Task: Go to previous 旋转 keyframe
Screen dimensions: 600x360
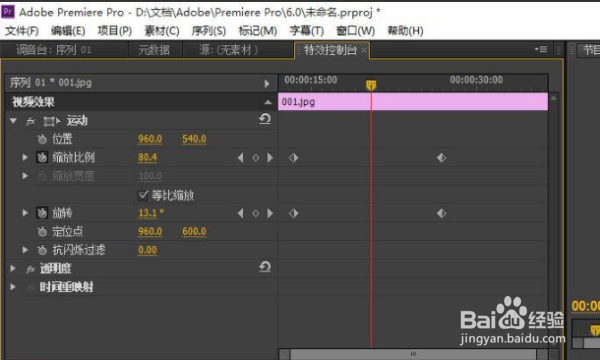Action: [x=240, y=213]
